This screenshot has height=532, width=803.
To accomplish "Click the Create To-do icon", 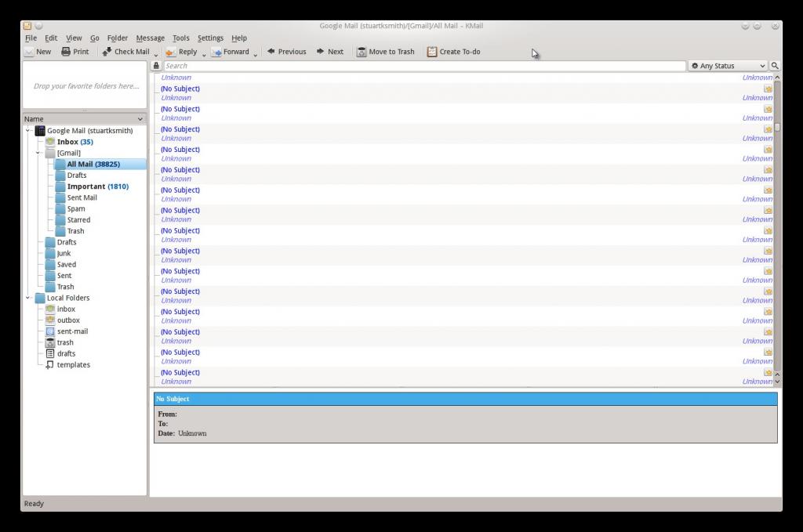I will point(432,52).
